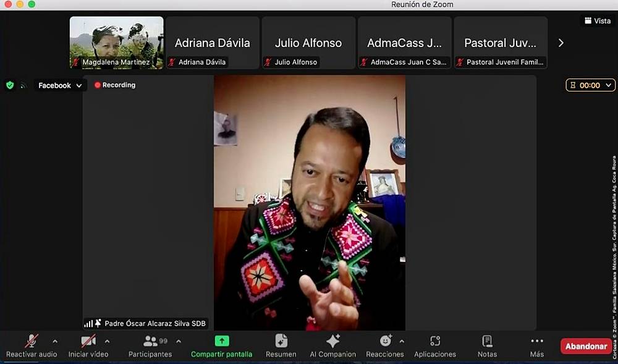618x364 pixels.
Task: Click the signal bars icon near Padre Óscar
Action: click(88, 324)
